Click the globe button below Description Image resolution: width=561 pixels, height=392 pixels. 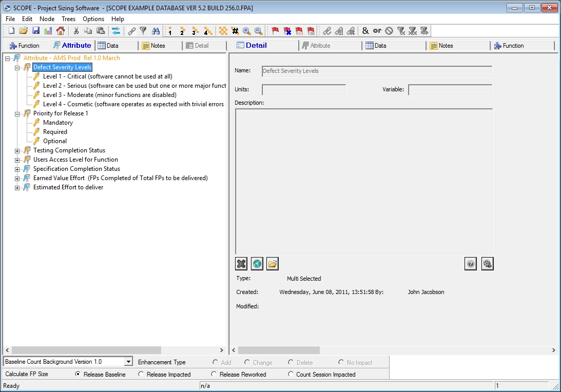point(257,264)
